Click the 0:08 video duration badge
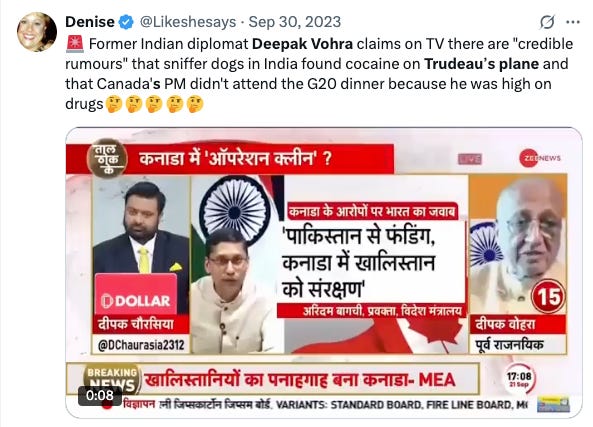This screenshot has width=593, height=427. coord(100,396)
